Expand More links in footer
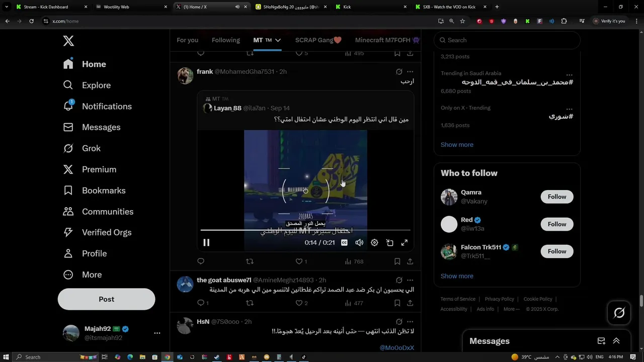Screen dimensions: 644x362 (512, 309)
